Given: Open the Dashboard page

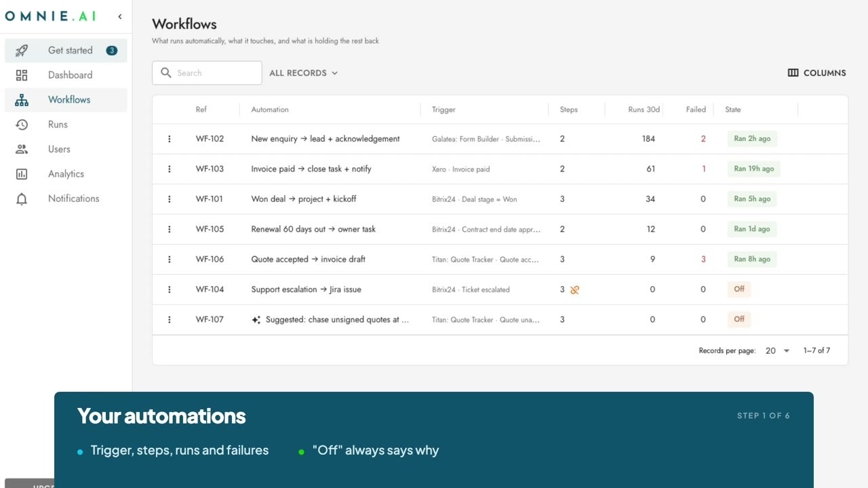Looking at the screenshot, I should 66,75.
